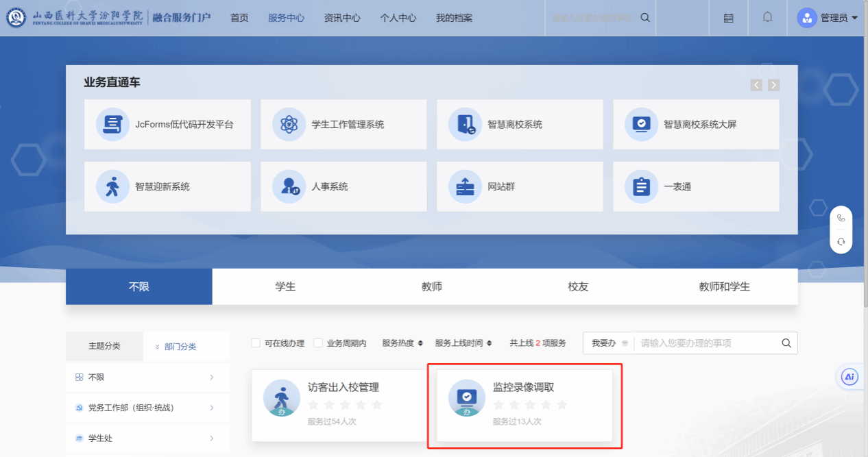Click the 网站群 icon
This screenshot has width=868, height=457.
(x=465, y=186)
